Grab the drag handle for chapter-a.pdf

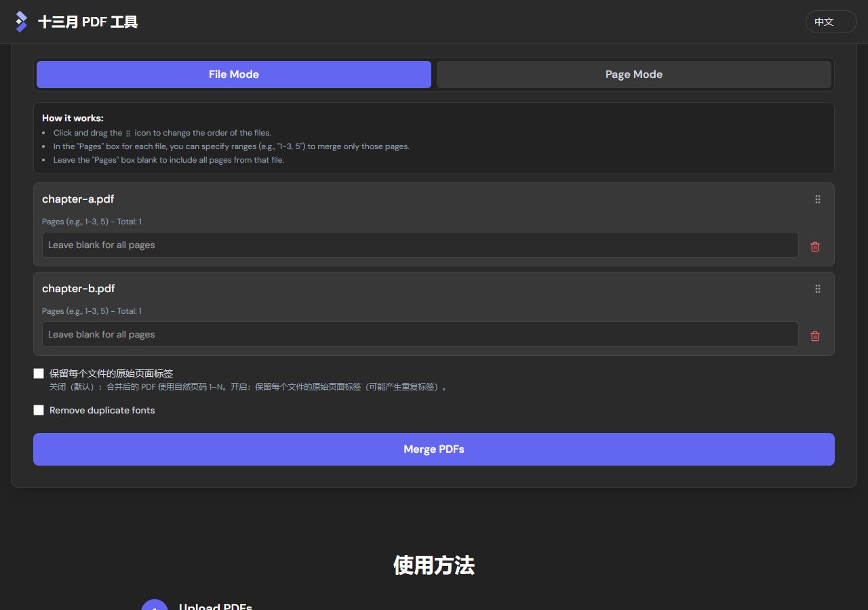[817, 199]
